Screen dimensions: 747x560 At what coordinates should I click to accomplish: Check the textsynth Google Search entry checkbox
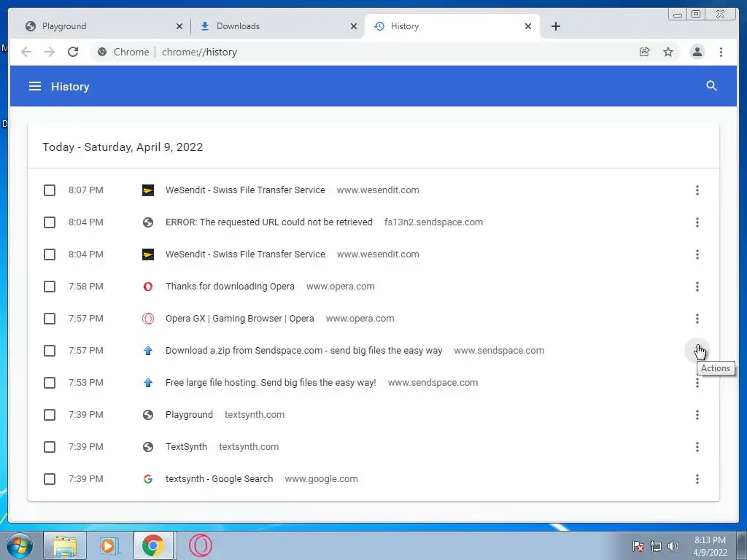[x=50, y=479]
